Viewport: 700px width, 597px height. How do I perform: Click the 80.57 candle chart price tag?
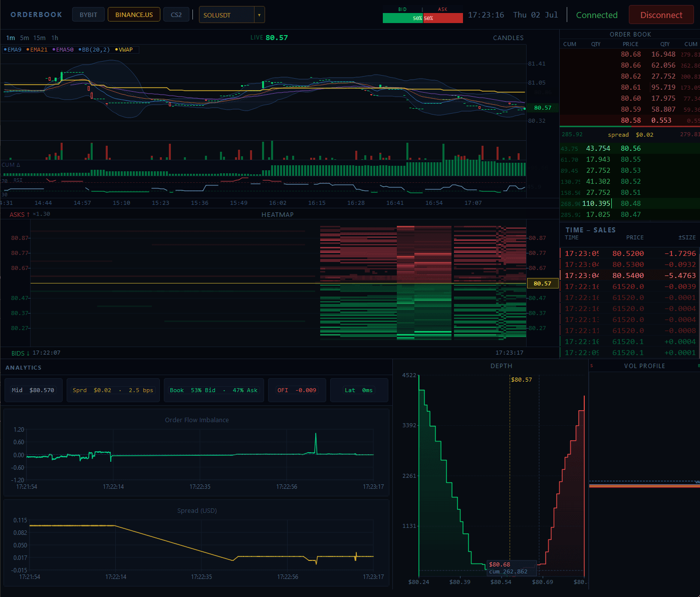tap(542, 108)
